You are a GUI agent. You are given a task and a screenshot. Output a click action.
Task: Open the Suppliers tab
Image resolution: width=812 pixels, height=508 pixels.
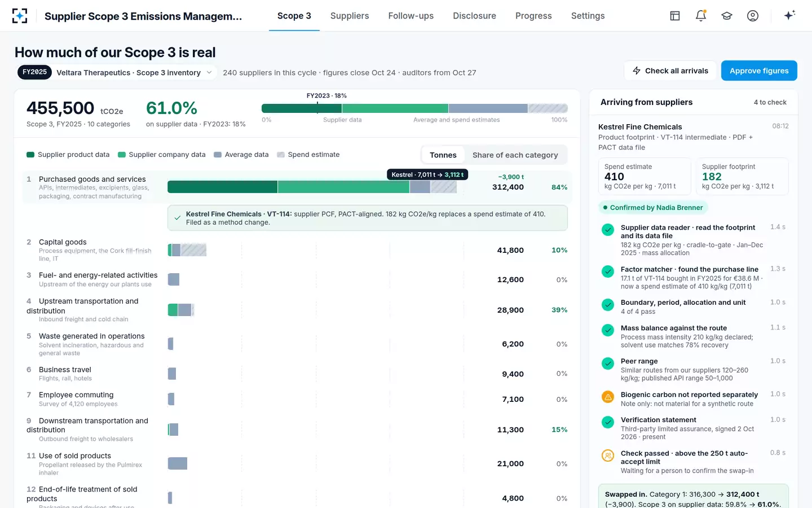pyautogui.click(x=350, y=16)
